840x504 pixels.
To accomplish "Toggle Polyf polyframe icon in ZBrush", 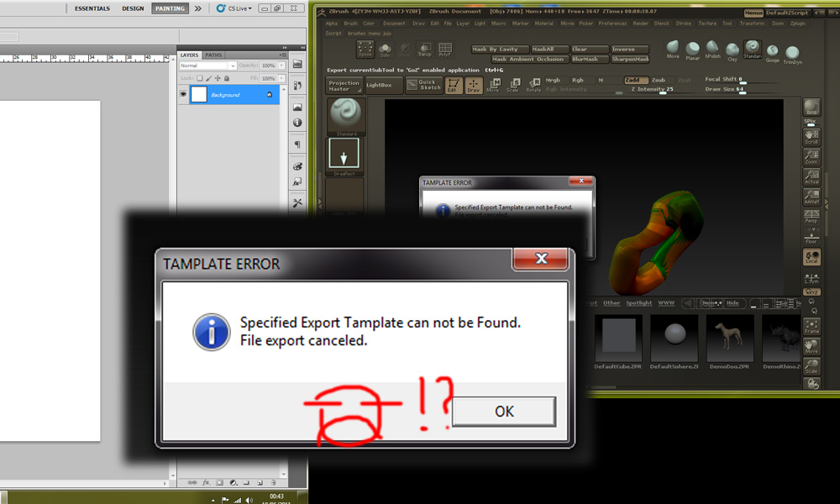I will (444, 50).
